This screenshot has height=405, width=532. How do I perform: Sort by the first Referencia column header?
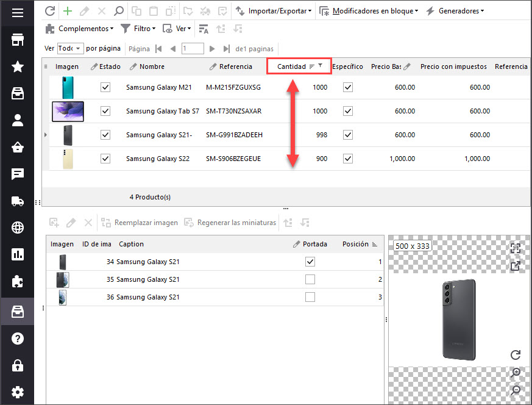click(x=235, y=66)
